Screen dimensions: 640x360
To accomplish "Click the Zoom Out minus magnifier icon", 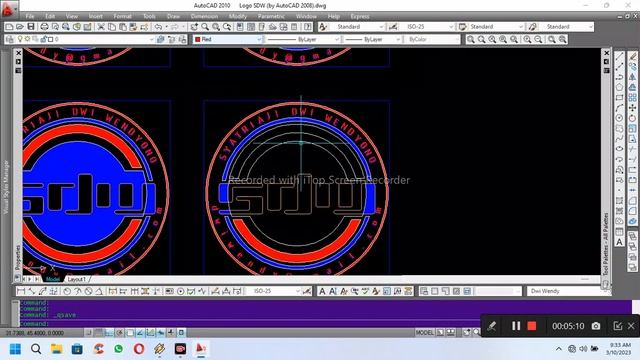I will (538, 39).
